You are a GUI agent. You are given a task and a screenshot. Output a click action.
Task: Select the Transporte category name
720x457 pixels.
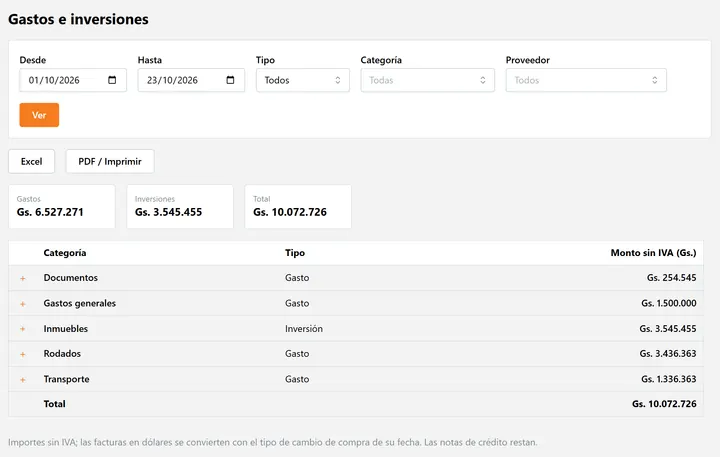[x=67, y=379]
